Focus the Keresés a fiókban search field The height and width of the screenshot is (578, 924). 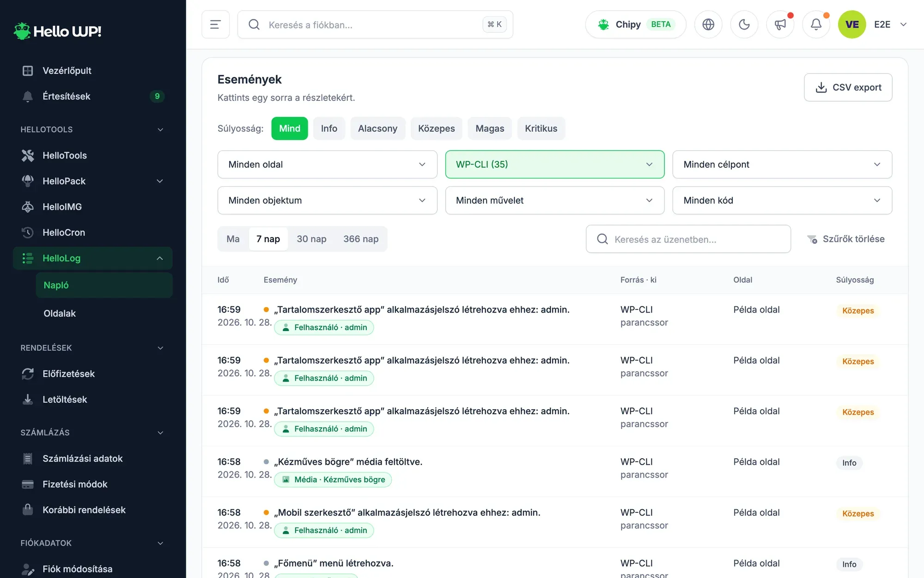coord(375,25)
